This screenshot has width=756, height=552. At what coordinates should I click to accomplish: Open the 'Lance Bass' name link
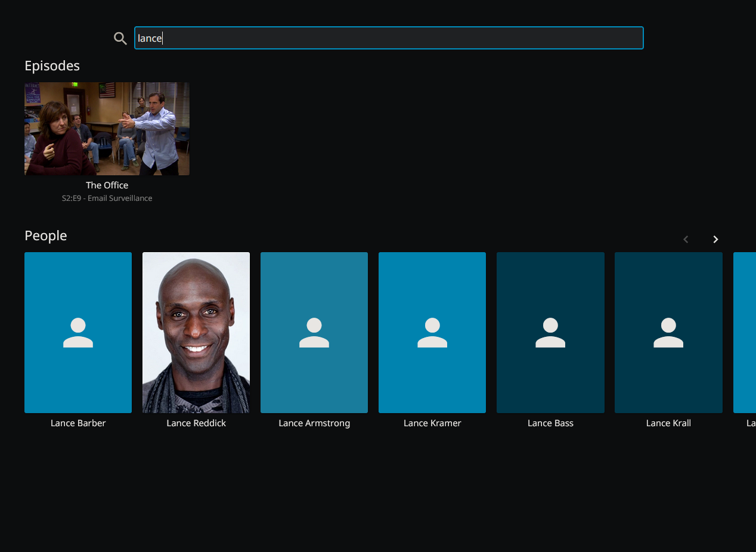pyautogui.click(x=550, y=423)
